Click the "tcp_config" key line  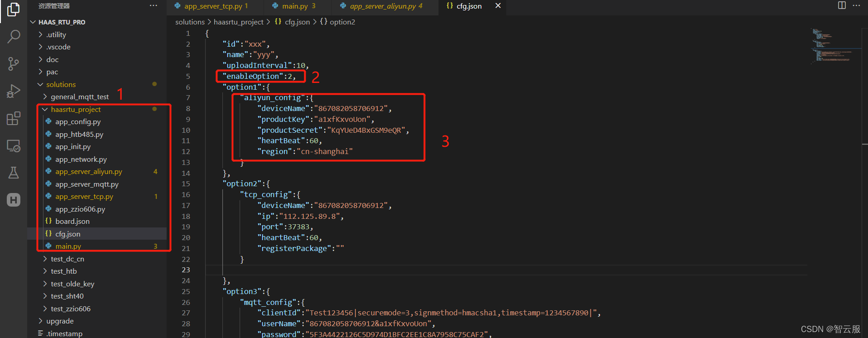(270, 194)
